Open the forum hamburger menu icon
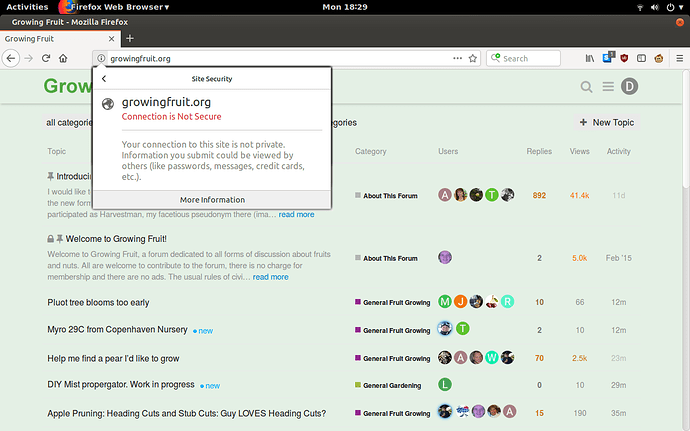 (x=608, y=87)
